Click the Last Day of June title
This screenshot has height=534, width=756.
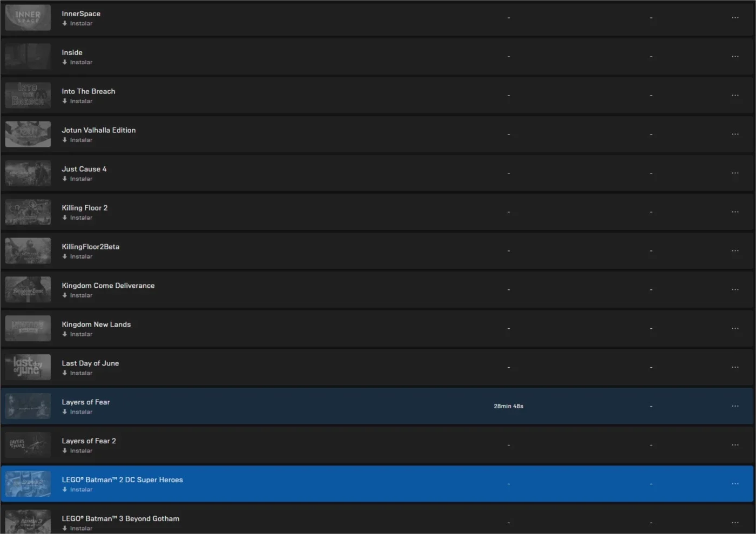90,363
